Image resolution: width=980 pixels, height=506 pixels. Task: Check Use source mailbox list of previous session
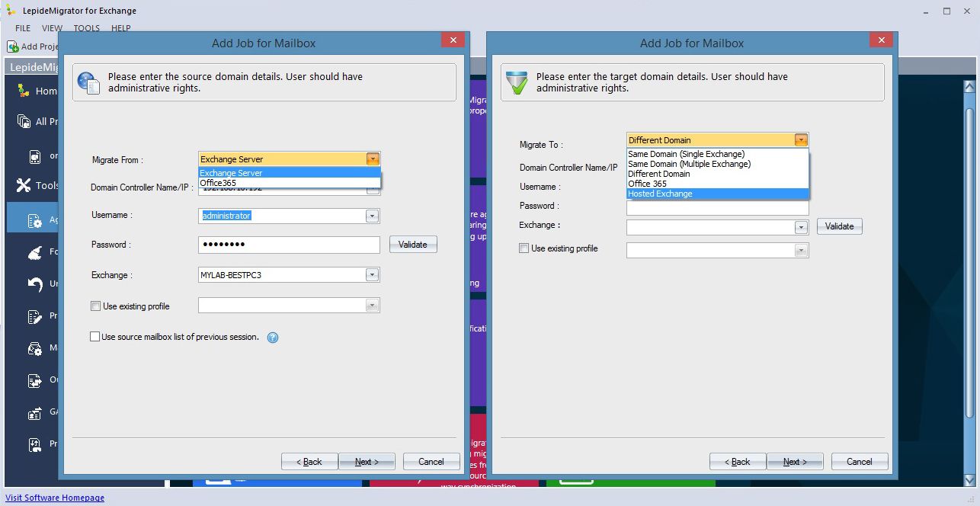[x=95, y=337]
